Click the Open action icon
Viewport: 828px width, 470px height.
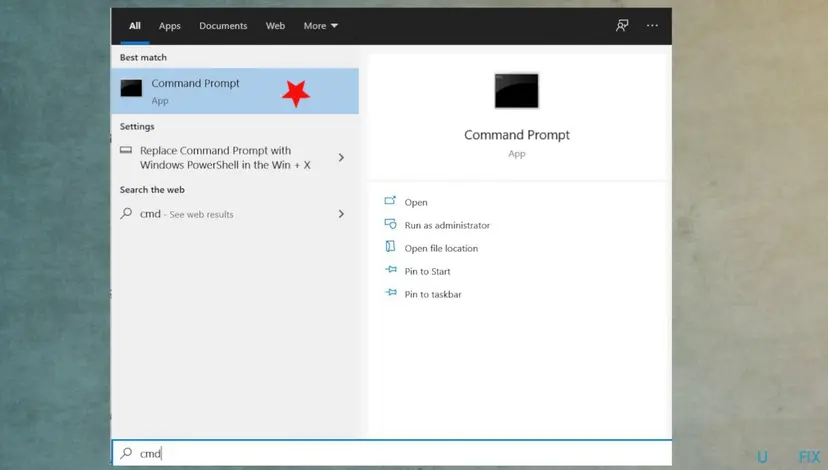(390, 201)
